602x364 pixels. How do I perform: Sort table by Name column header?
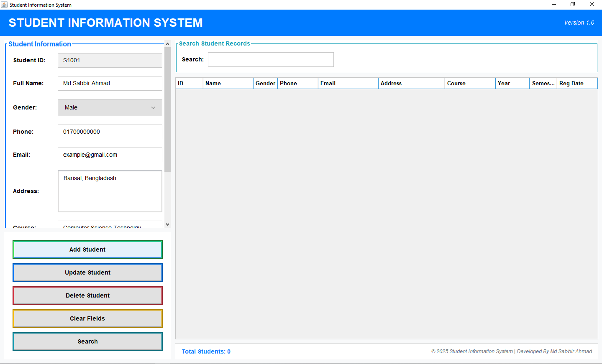coord(228,83)
